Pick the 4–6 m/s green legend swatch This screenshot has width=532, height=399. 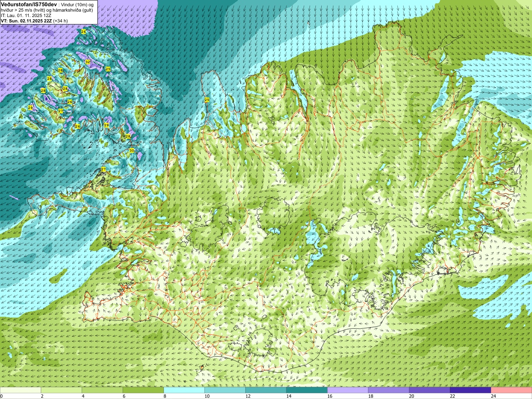102,390
